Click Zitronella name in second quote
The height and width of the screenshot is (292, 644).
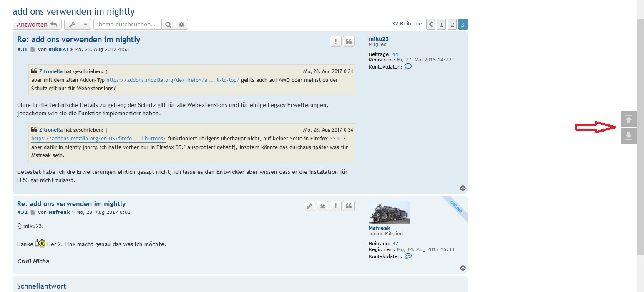[x=51, y=130]
